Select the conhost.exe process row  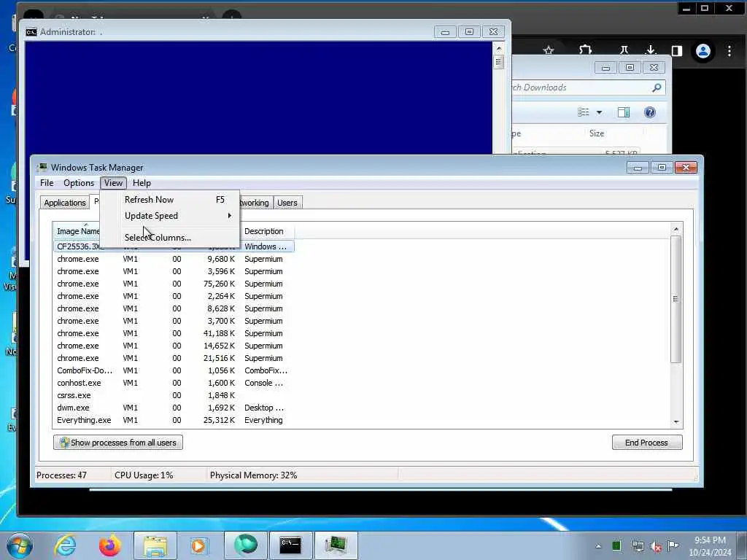[174, 383]
